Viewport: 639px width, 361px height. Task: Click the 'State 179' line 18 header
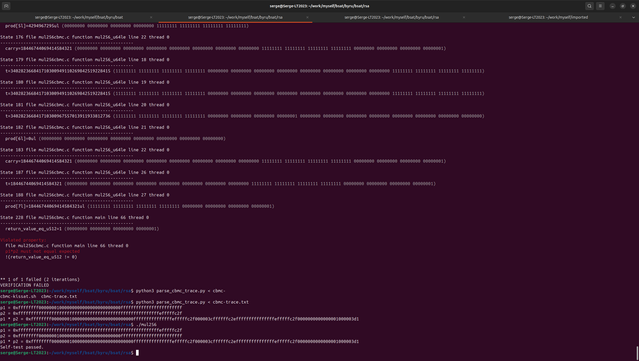[85, 60]
